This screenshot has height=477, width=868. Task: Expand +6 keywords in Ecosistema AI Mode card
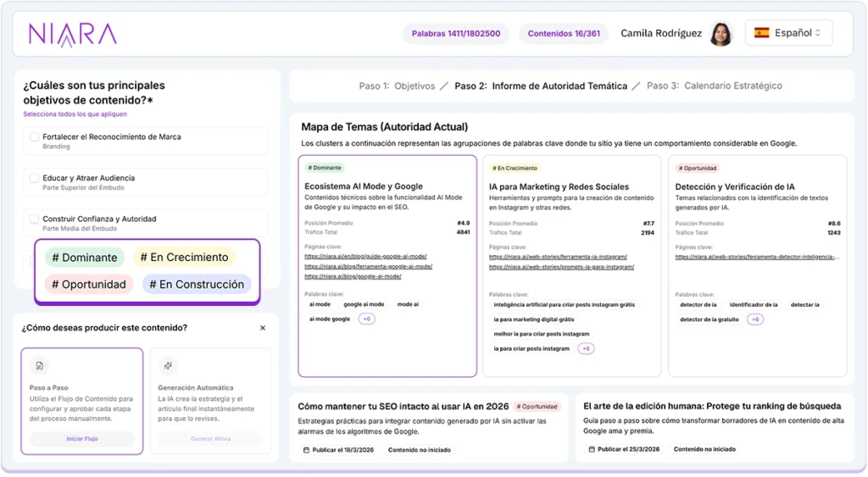point(367,319)
